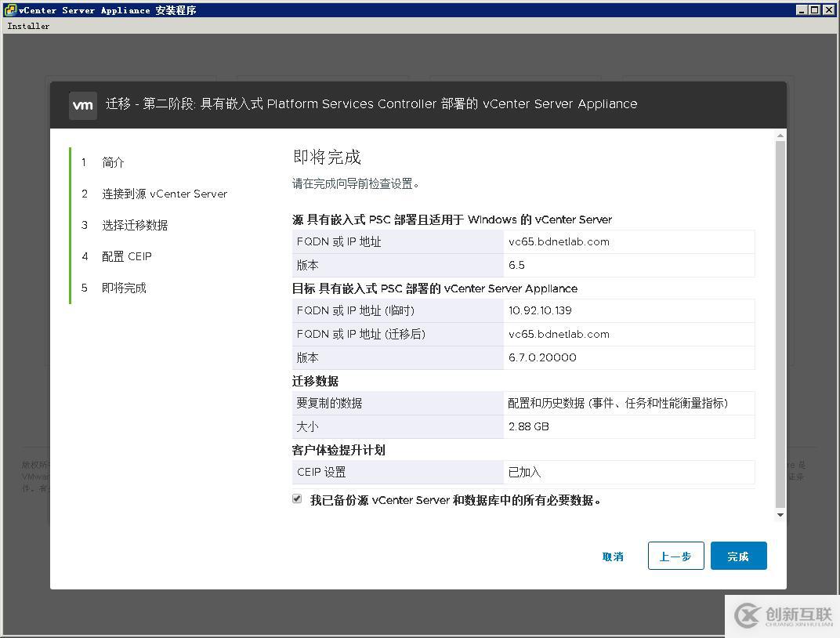Click 配置和历史数据 value cell
840x638 pixels.
(x=629, y=403)
